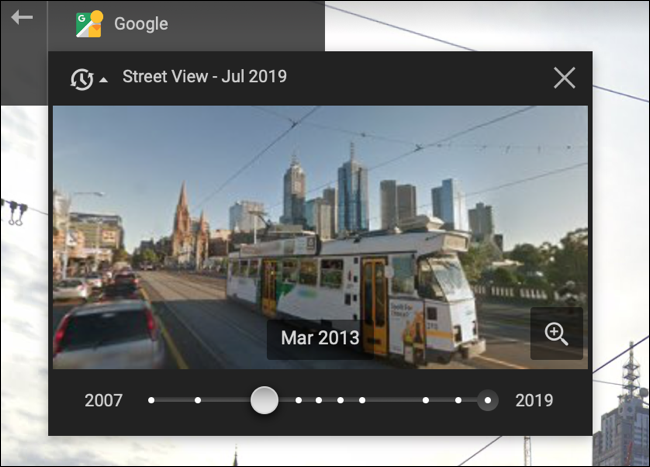The width and height of the screenshot is (650, 467).
Task: Click the round white slider handle
Action: pyautogui.click(x=264, y=400)
